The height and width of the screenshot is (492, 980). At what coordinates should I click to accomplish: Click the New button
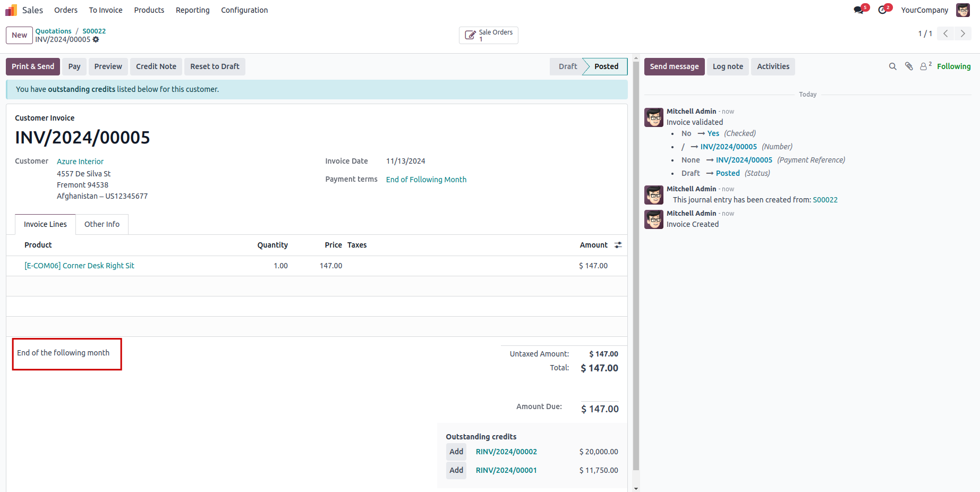(x=20, y=35)
